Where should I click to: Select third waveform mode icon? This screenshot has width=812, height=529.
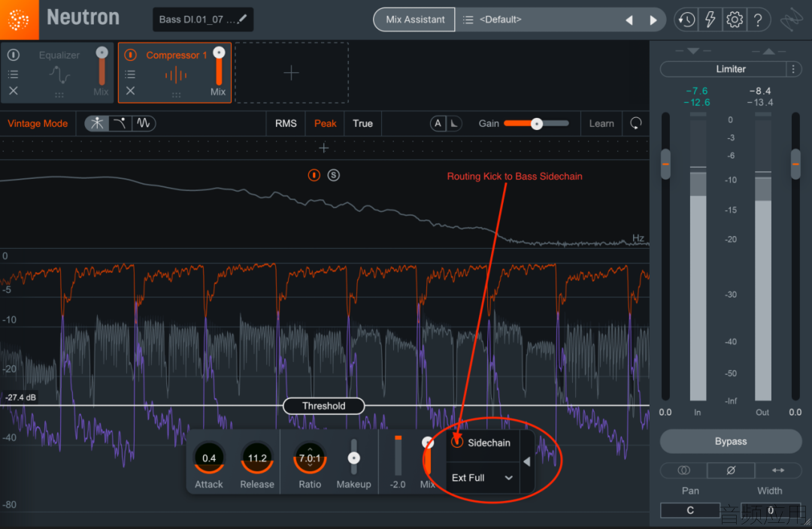[144, 123]
